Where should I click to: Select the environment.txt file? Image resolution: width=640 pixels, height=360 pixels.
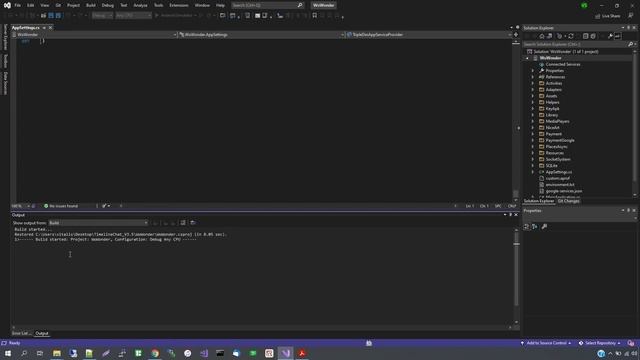point(560,184)
